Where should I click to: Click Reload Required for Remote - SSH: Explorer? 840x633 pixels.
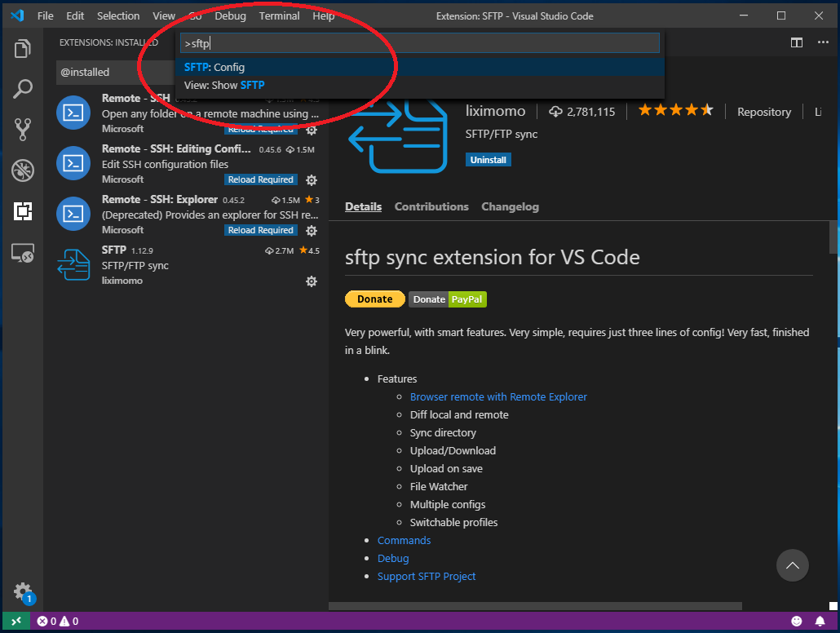260,230
